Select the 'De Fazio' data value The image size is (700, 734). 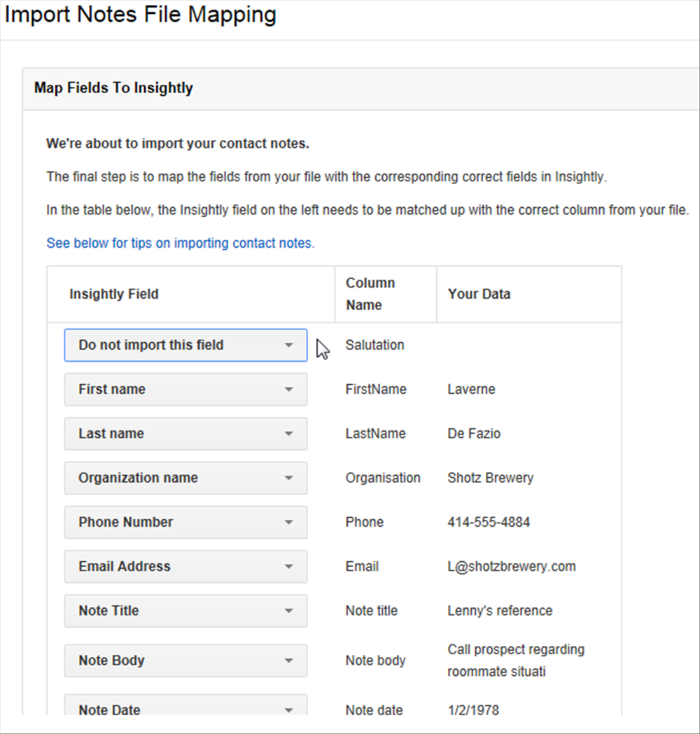(474, 433)
